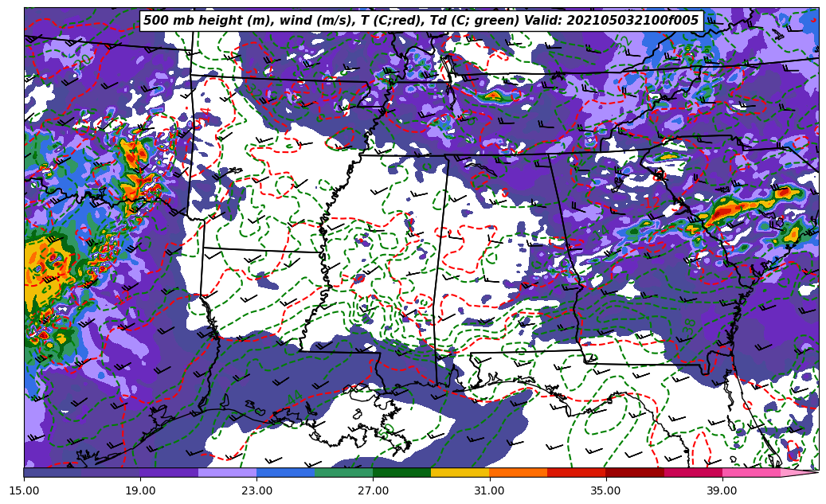Viewport: 826px width, 504px height.
Task: Pick the dark maroon colorbar segment after 35.00
Action: [x=634, y=472]
